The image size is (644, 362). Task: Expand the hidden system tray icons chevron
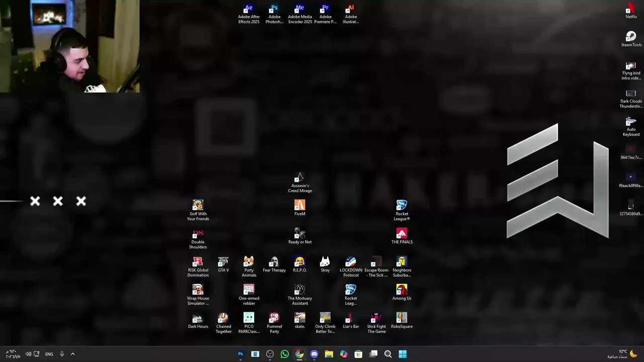(x=72, y=354)
